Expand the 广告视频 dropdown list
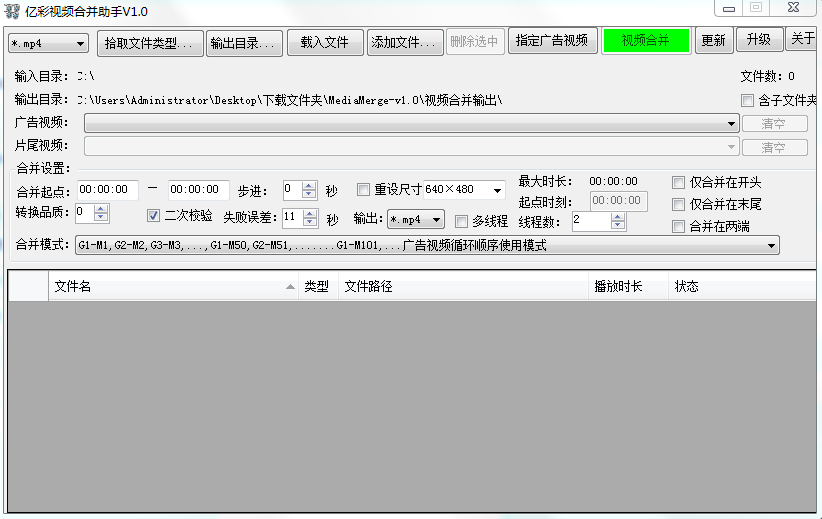 (x=733, y=124)
